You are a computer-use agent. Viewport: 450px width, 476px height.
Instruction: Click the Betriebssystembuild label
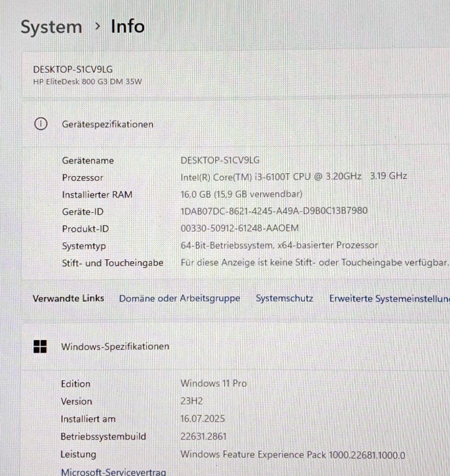(103, 437)
